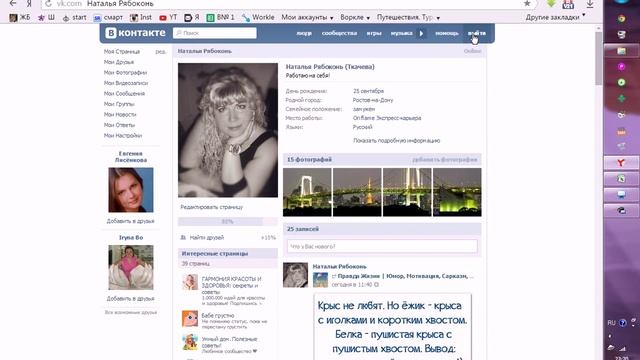Click the blue help icon in the tray
Image resolution: width=640 pixels, height=360 pixels.
[622, 323]
